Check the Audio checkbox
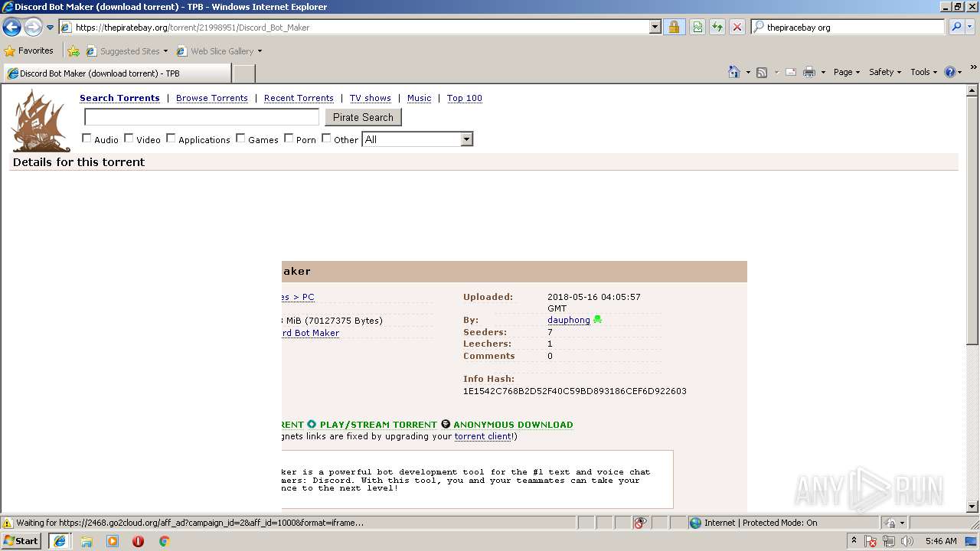Screen dimensions: 980x551 (x=87, y=139)
